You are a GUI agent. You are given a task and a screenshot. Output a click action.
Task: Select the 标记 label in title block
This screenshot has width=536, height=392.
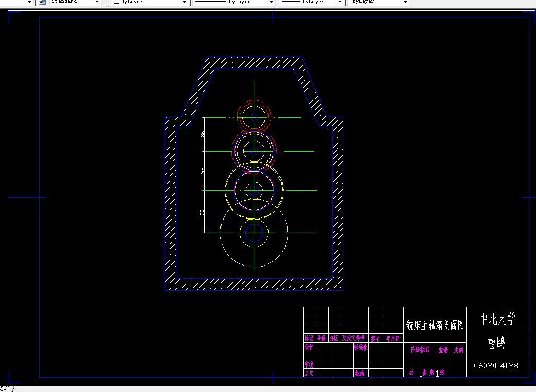click(x=309, y=338)
